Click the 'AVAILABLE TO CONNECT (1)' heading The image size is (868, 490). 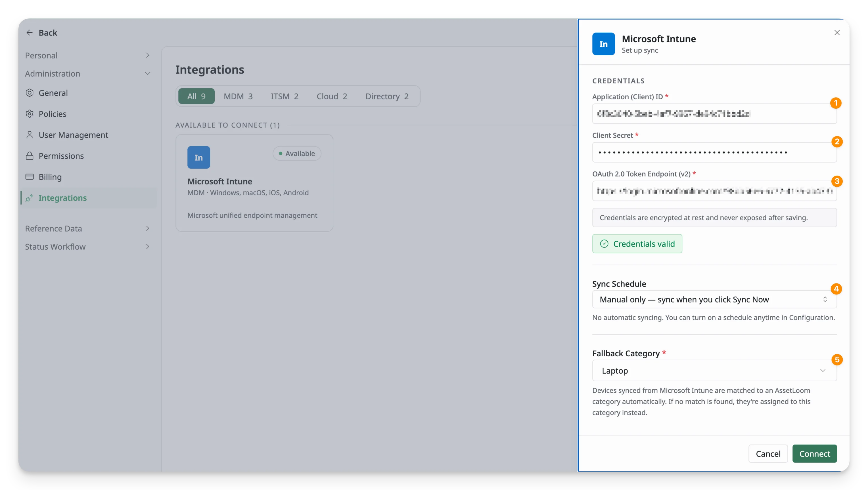pos(227,125)
